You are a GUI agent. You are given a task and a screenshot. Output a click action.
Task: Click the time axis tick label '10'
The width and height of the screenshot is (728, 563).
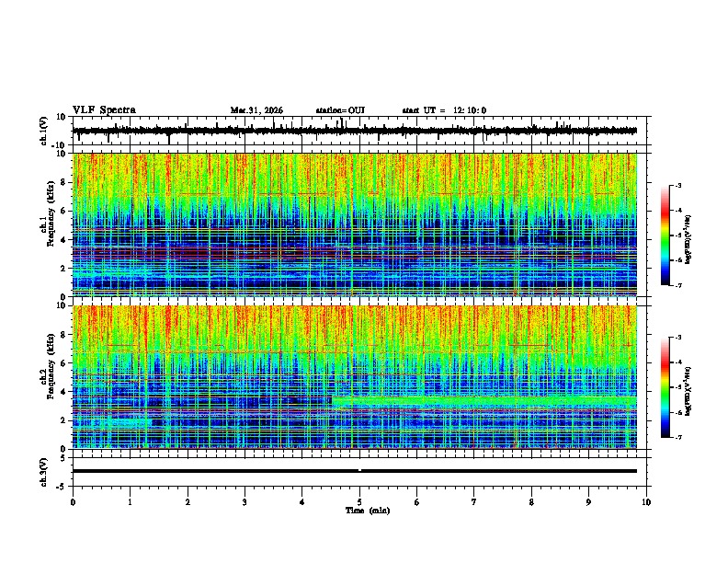646,502
